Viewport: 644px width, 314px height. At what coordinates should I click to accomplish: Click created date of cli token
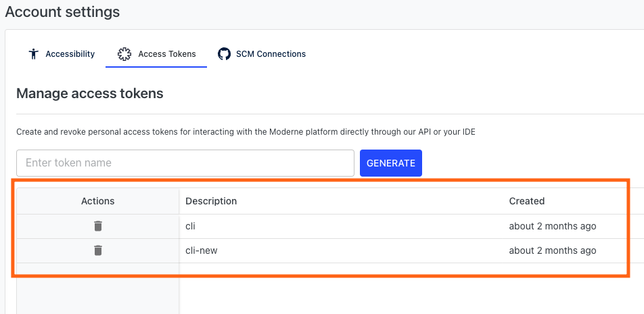553,226
